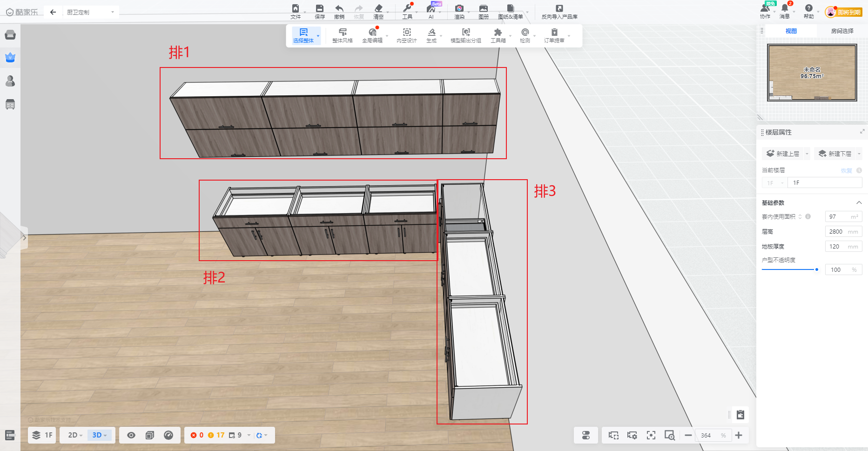Screen dimensions: 868x451
Task: Select the blue crown customization sidebar icon
Action: tap(10, 58)
